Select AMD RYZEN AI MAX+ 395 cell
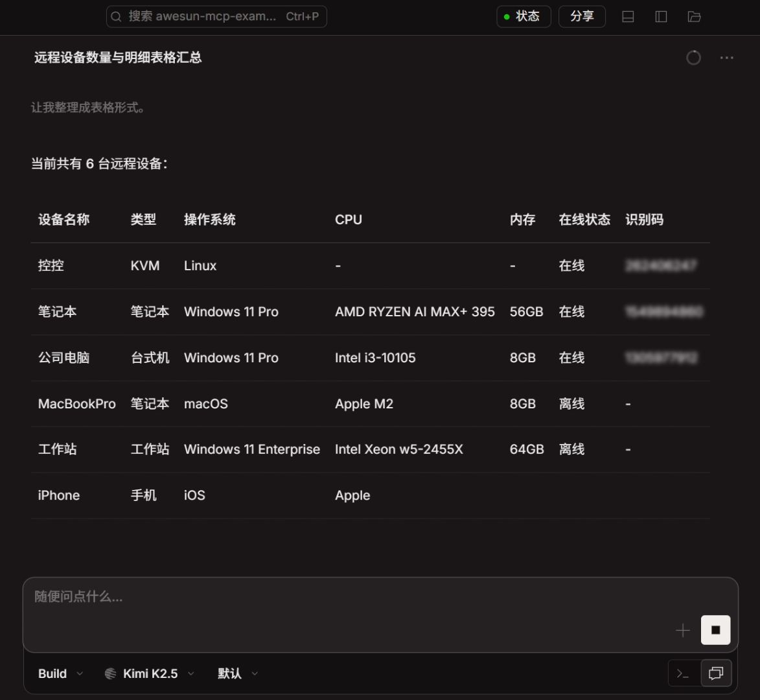The height and width of the screenshot is (700, 760). coord(415,312)
